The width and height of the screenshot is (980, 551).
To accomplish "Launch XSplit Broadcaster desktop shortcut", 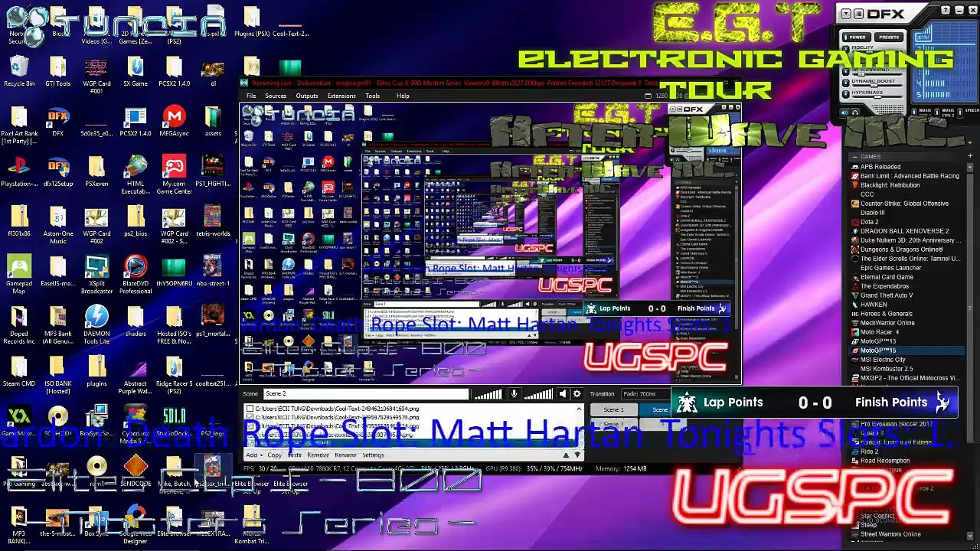I will click(x=97, y=274).
